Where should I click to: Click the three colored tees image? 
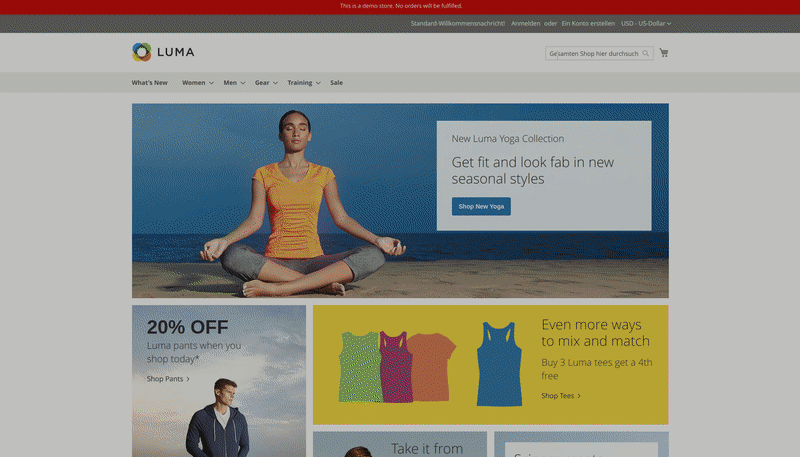click(397, 366)
